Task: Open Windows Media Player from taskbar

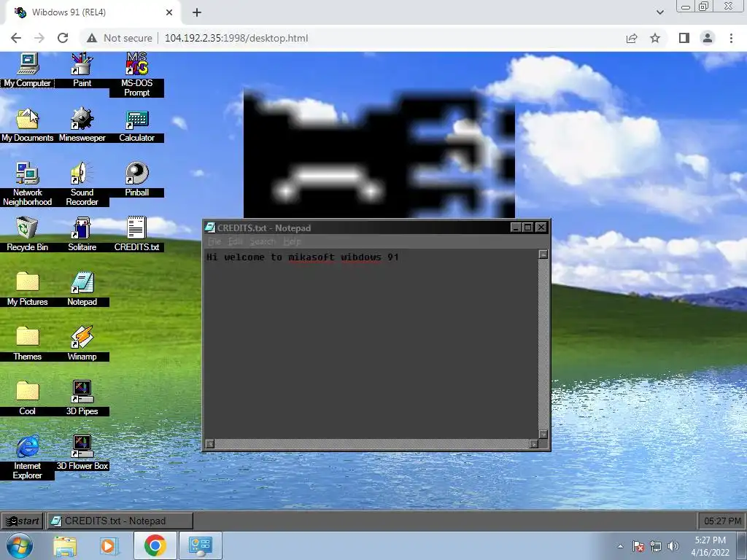Action: click(x=109, y=546)
